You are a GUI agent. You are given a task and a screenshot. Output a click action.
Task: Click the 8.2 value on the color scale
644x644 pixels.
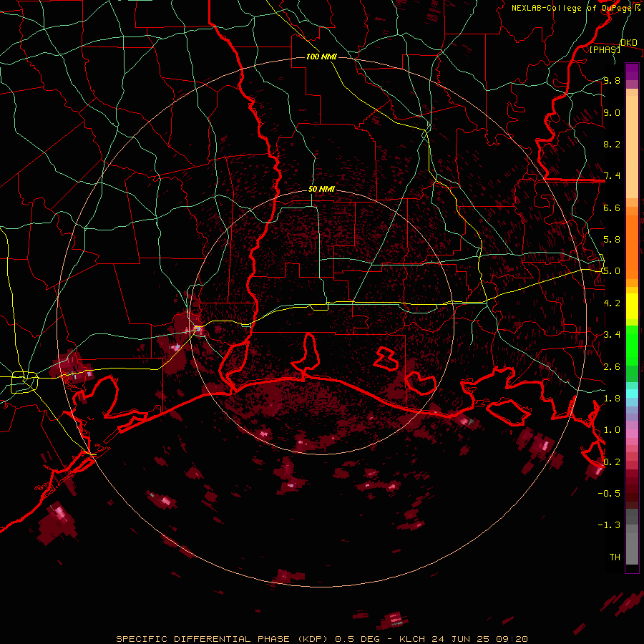click(x=612, y=144)
